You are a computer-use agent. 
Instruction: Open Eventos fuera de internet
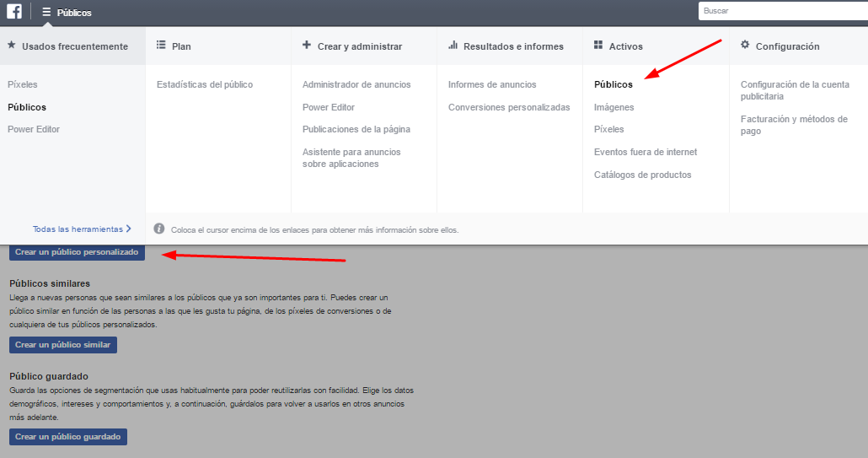click(x=646, y=153)
